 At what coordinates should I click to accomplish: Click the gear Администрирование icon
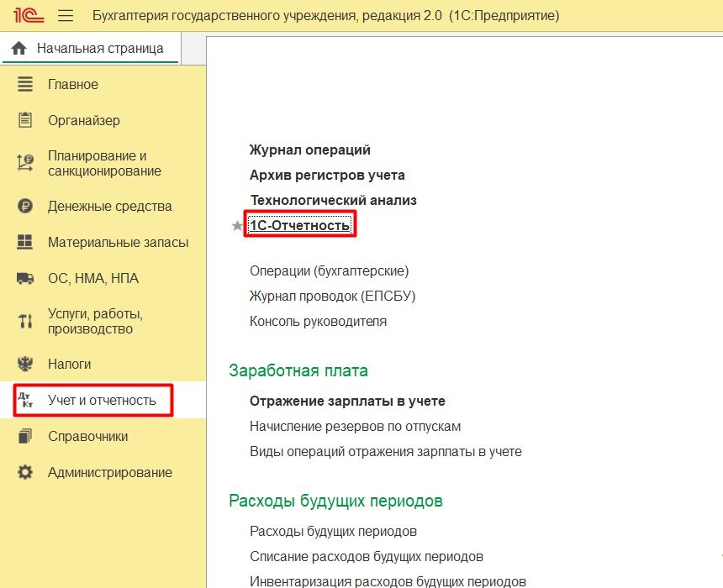click(x=25, y=472)
